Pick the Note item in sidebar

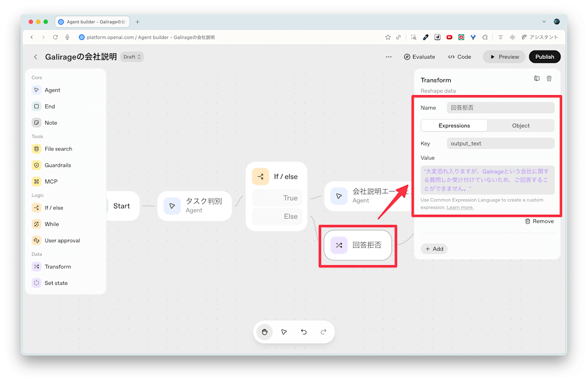[45, 123]
